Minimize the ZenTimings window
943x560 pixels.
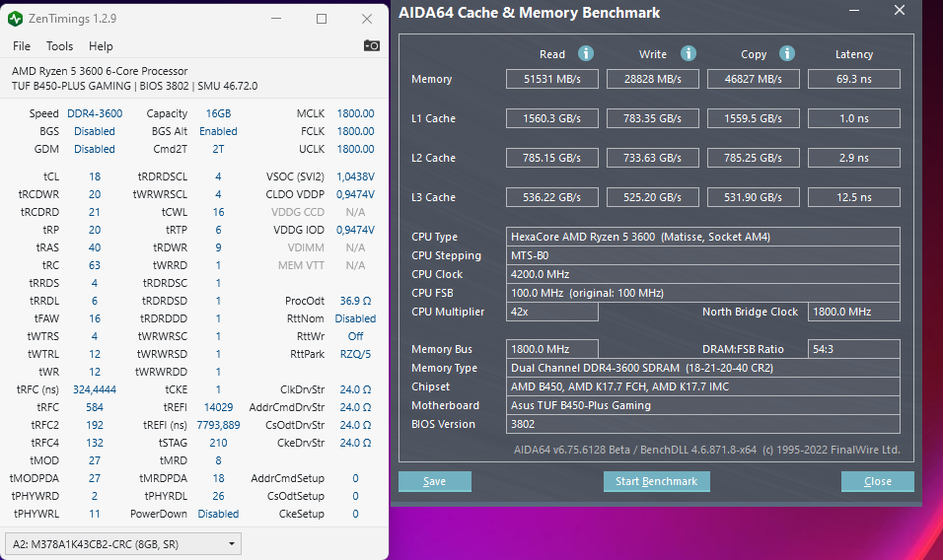click(x=276, y=19)
